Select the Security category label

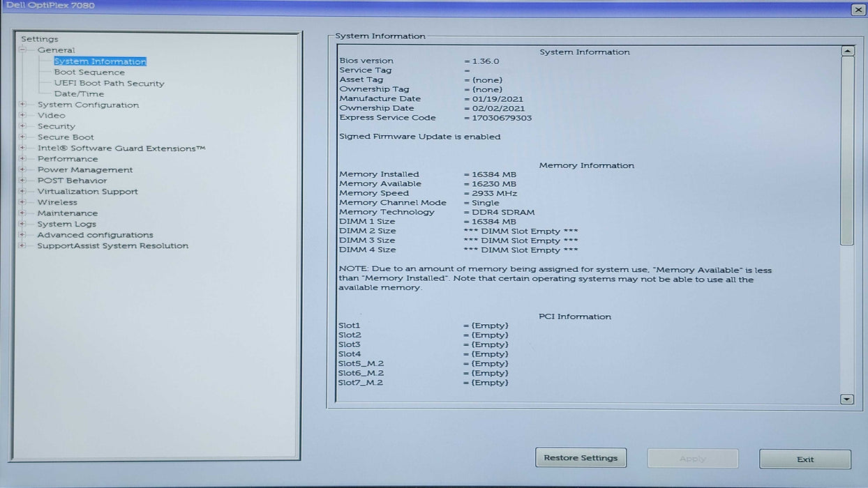pyautogui.click(x=56, y=127)
